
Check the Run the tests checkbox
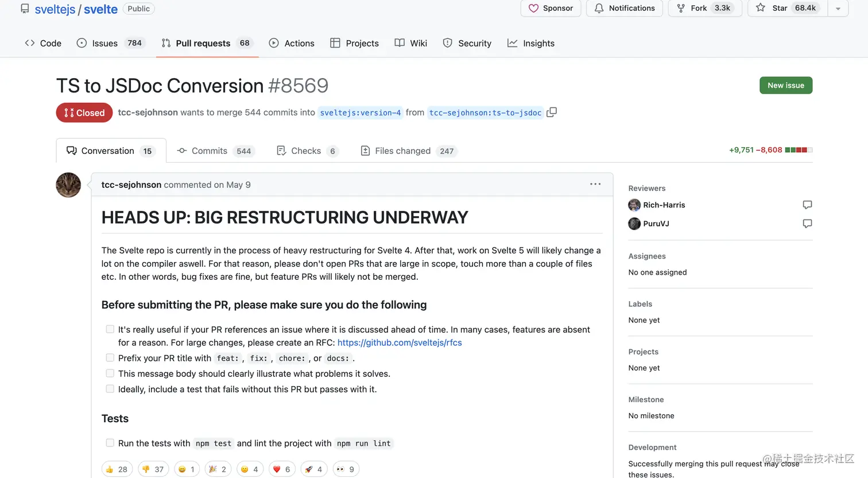(110, 442)
